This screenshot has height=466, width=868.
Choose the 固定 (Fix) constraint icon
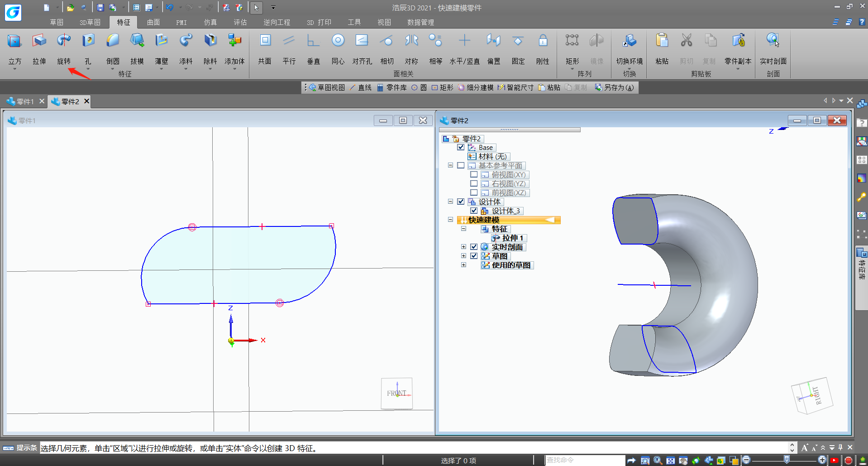click(518, 42)
